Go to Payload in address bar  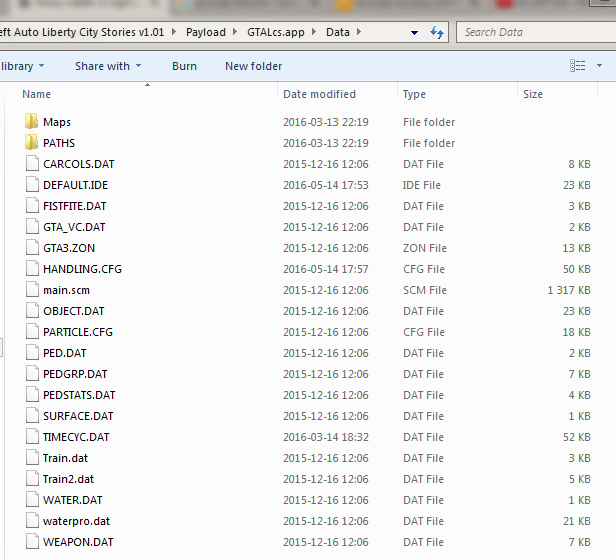[x=206, y=32]
